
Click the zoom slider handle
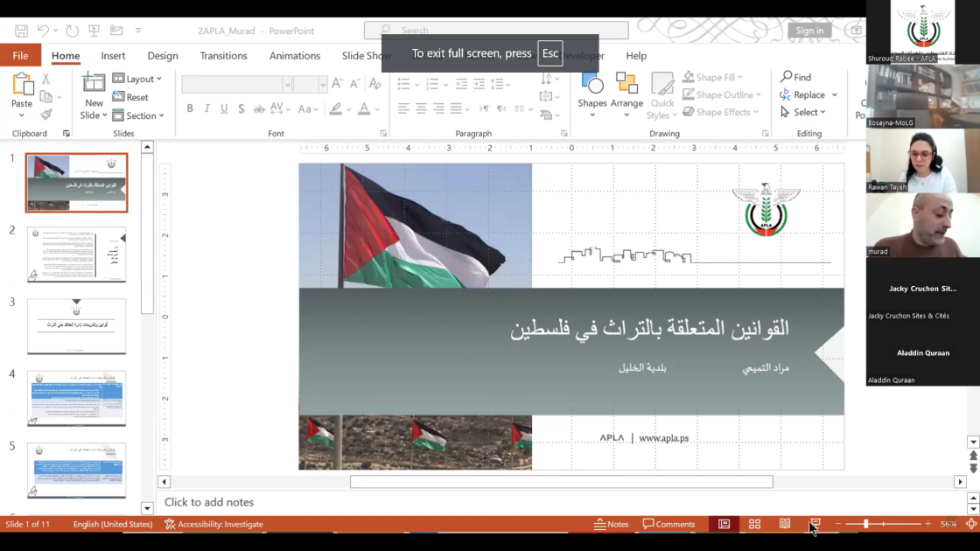(865, 524)
